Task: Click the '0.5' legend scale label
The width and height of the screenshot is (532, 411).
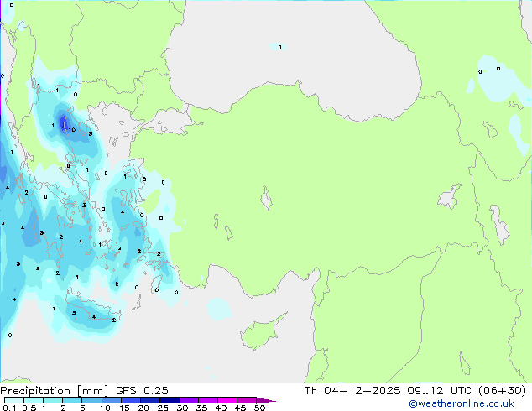Action: pyautogui.click(x=29, y=408)
